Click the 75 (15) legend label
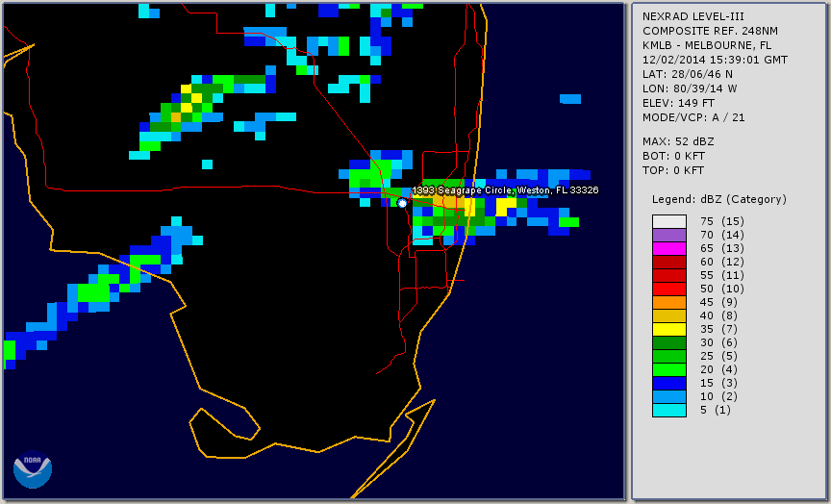Viewport: 831px width, 504px height. 722,221
